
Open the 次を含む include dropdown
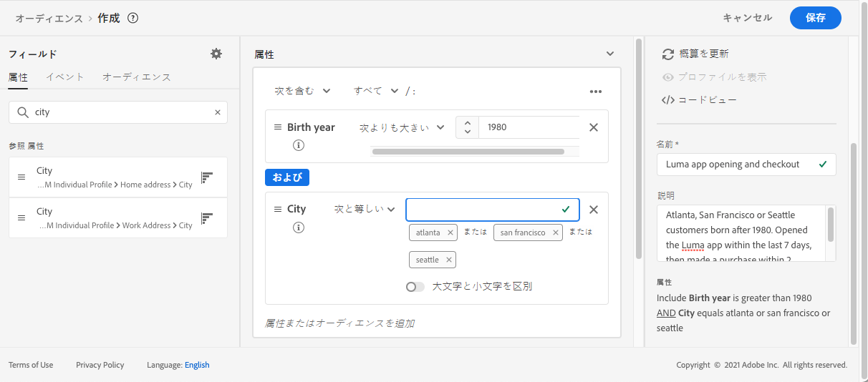tap(302, 91)
